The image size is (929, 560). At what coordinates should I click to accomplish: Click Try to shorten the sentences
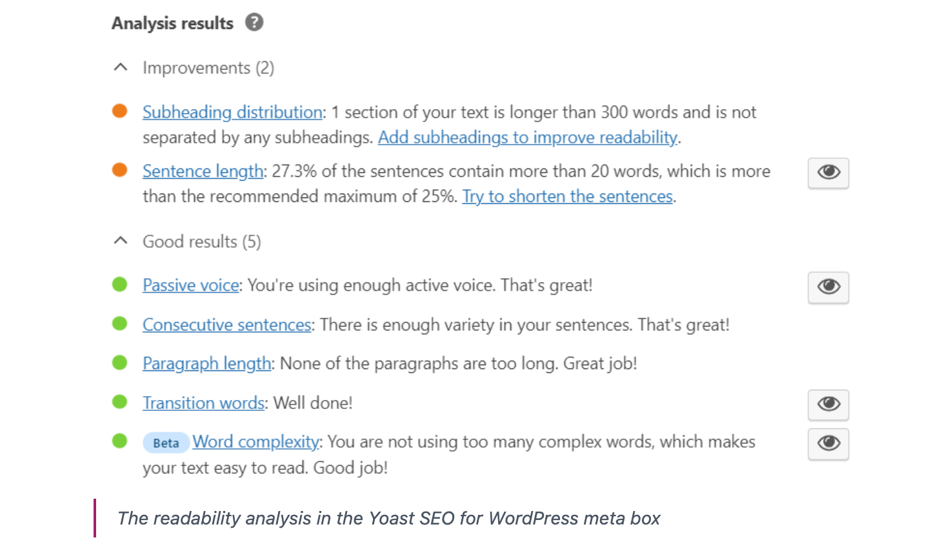567,195
